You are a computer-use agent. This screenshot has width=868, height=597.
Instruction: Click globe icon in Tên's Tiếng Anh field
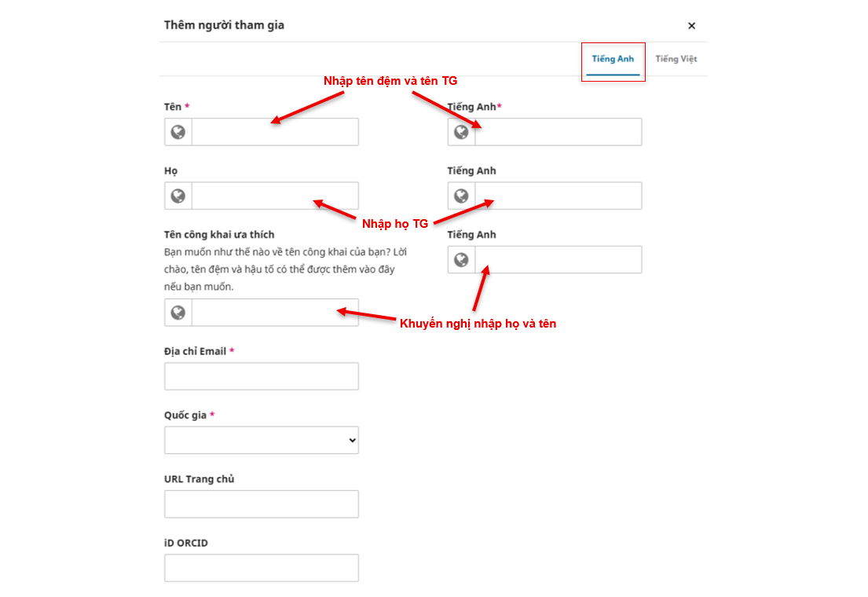pos(462,132)
